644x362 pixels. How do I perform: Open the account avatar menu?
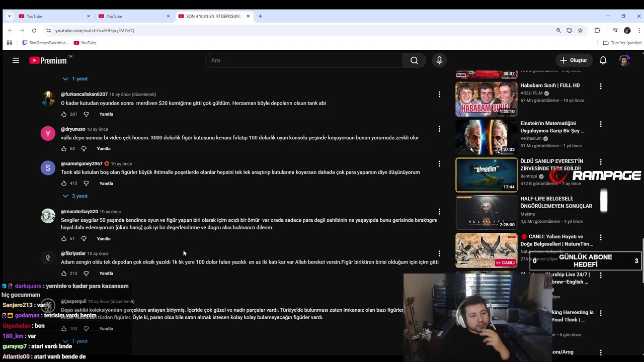point(625,60)
